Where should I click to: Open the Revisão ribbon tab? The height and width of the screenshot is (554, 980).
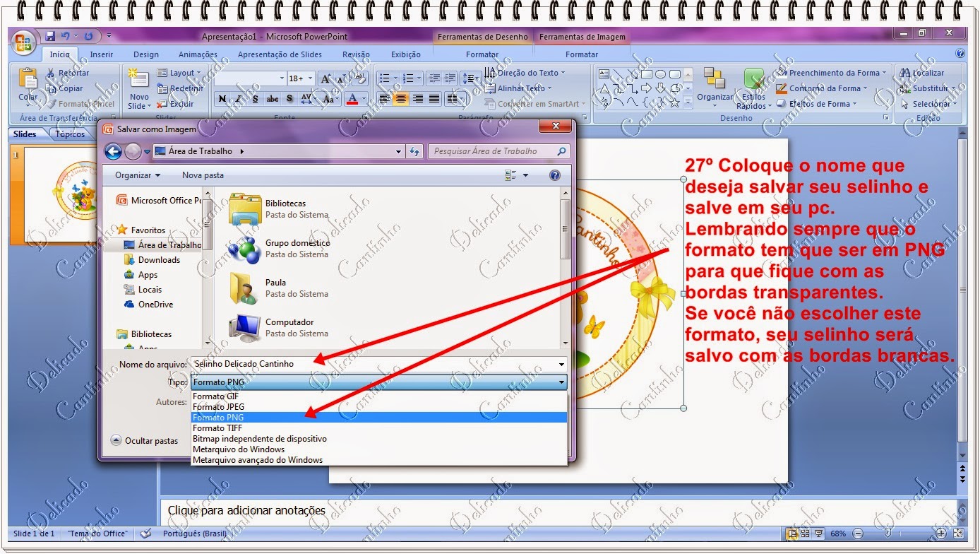coord(356,54)
